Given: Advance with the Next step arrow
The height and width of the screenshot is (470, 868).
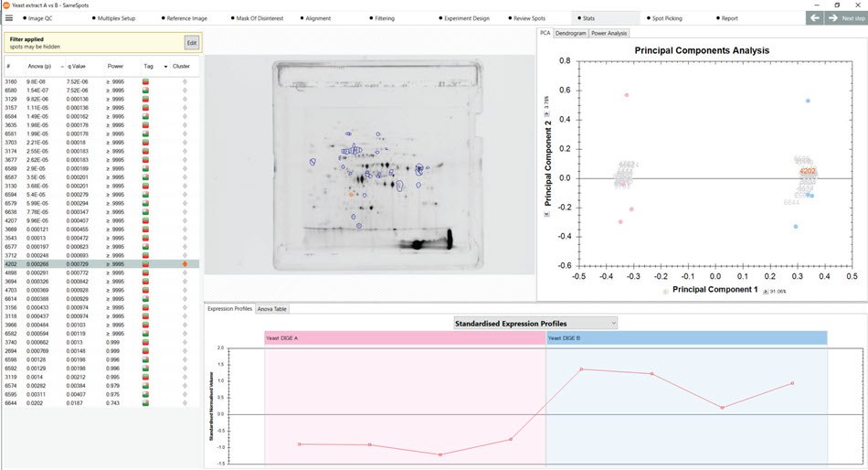Looking at the screenshot, I should pyautogui.click(x=845, y=17).
